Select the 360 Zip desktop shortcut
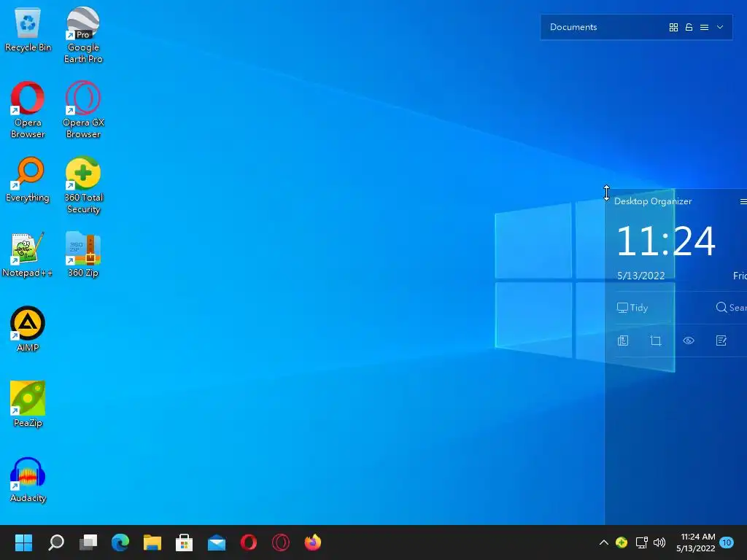The image size is (747, 560). click(83, 254)
